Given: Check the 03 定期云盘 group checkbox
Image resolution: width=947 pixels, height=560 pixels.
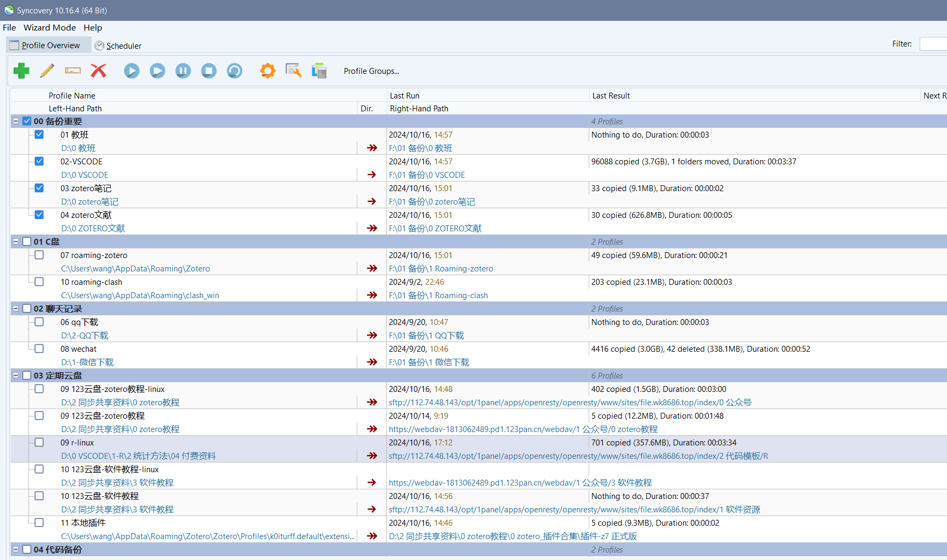Looking at the screenshot, I should tap(27, 375).
